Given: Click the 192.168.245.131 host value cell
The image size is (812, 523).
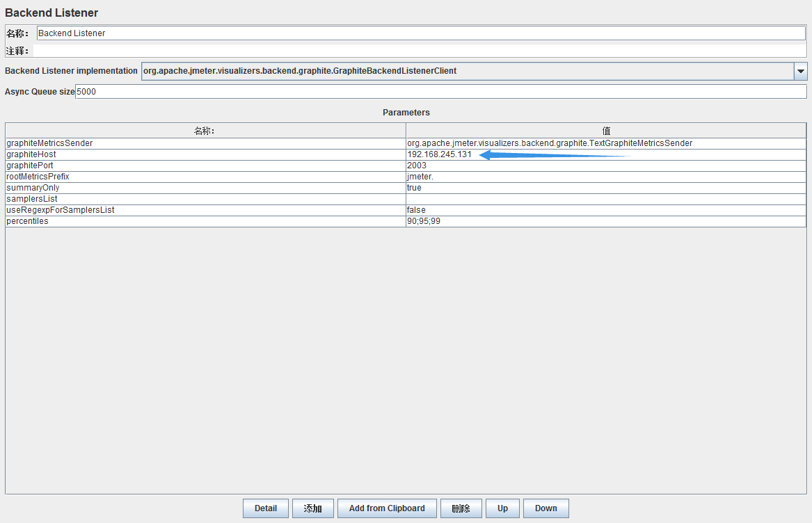Looking at the screenshot, I should pos(606,154).
